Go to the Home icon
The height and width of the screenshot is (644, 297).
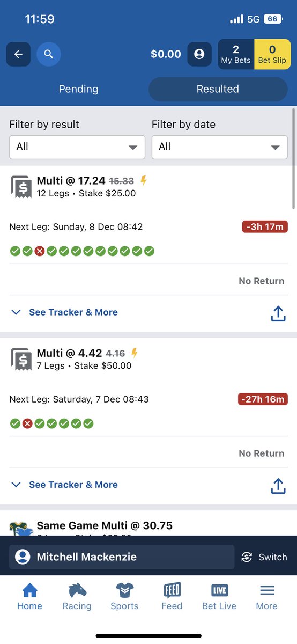(29, 591)
